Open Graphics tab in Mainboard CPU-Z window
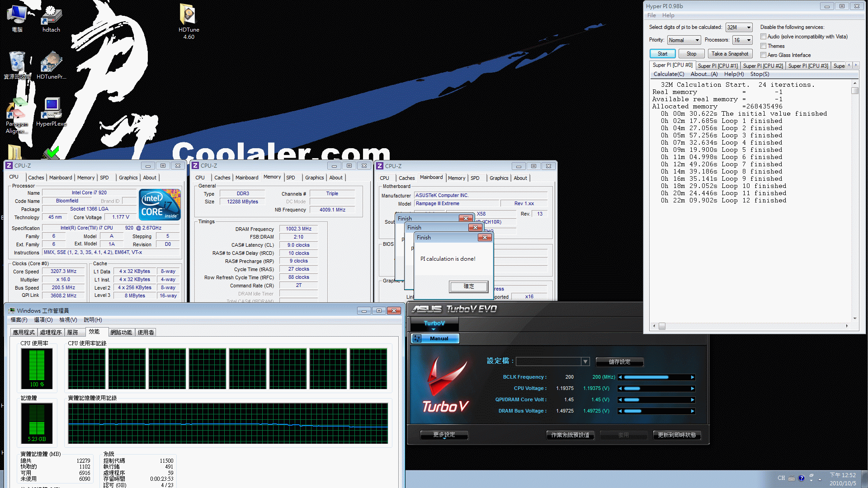The width and height of the screenshot is (868, 488). tap(499, 178)
